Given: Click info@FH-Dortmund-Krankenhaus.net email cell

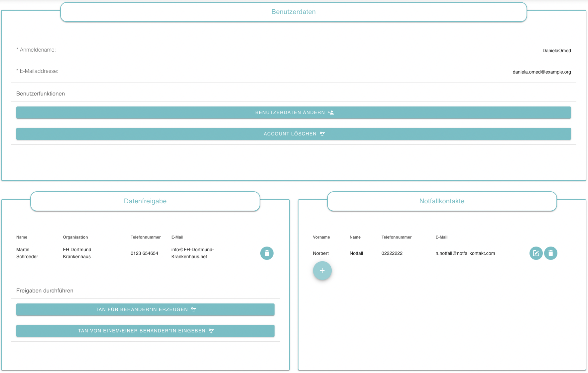Looking at the screenshot, I should (x=193, y=253).
